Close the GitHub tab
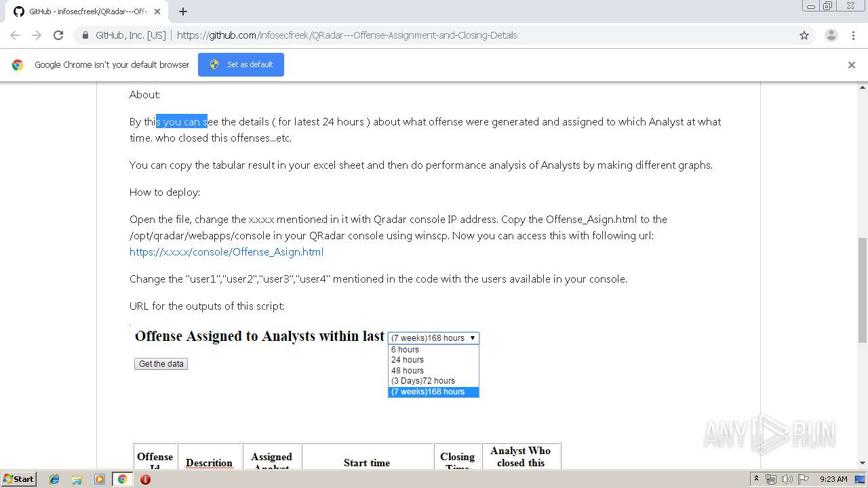 157,12
